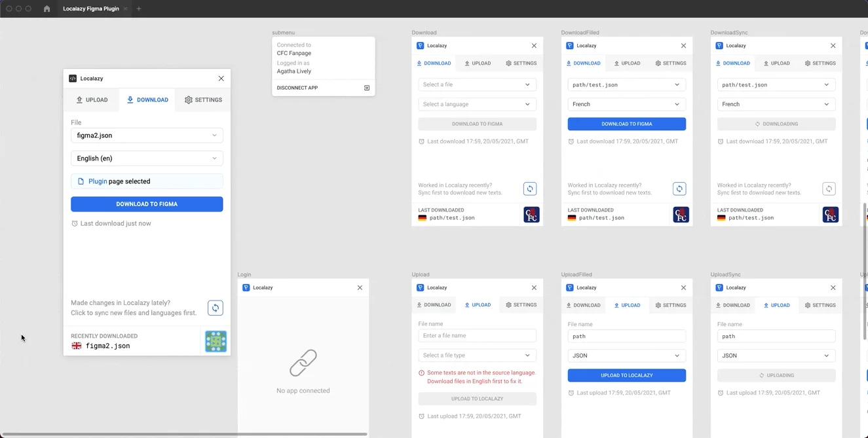Screen dimensions: 868x438
Task: Open the figma2.json file dropdown
Action: pos(147,136)
